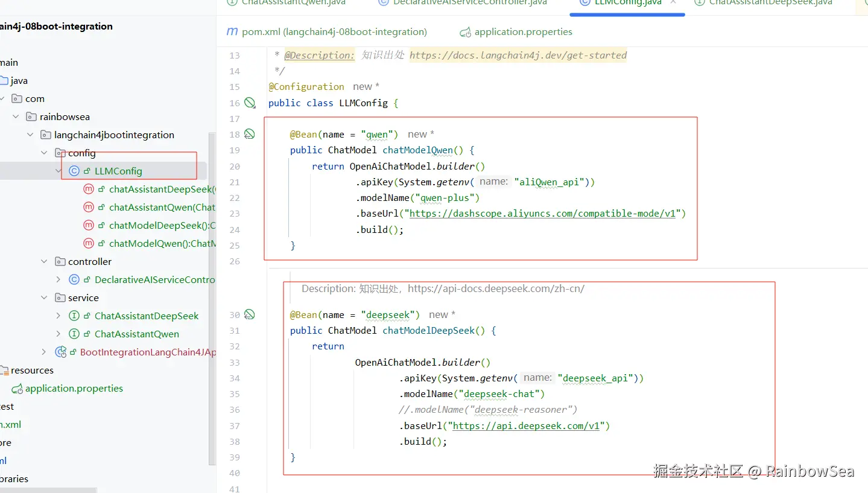Click the api-docs.deepseek.com description link
868x493 pixels.
click(x=496, y=288)
